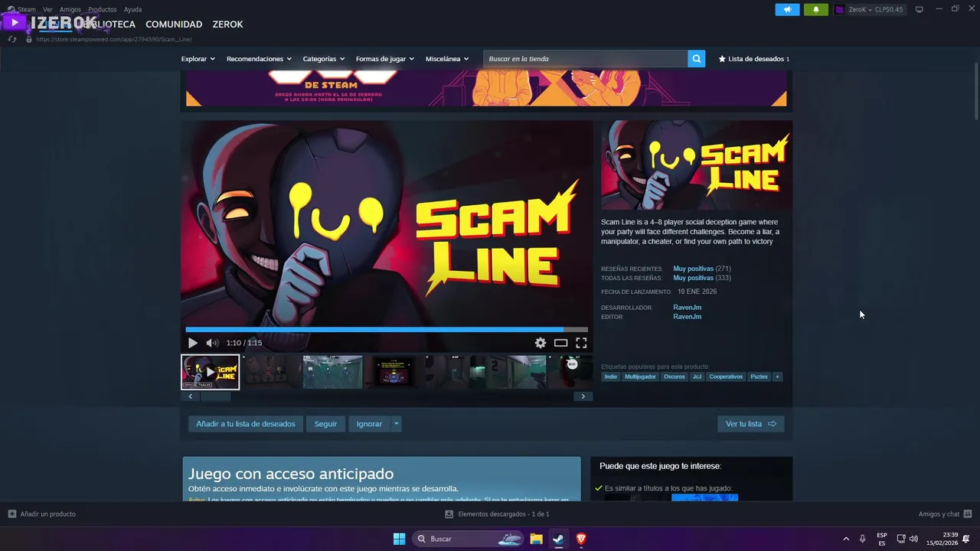Play the trailer video

193,343
